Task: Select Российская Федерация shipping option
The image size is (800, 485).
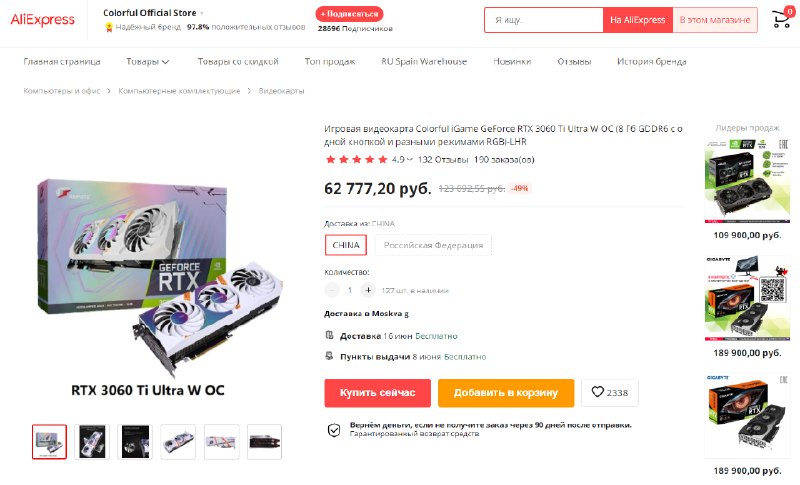Action: point(433,245)
